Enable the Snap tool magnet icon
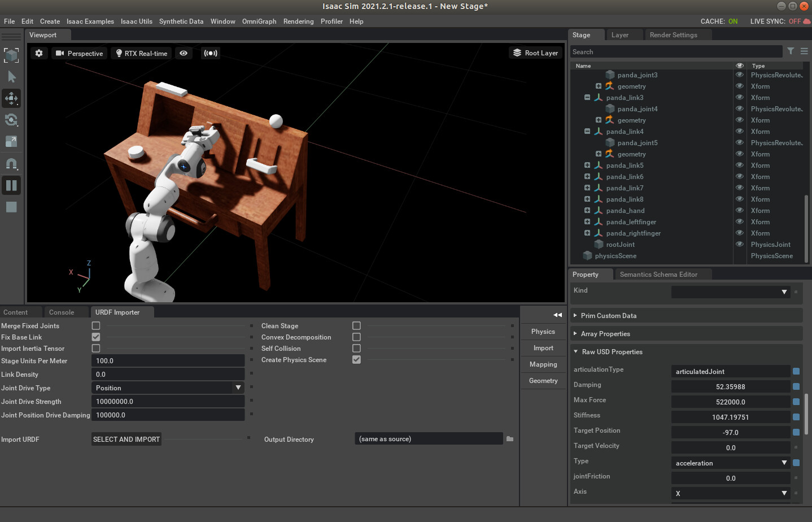Viewport: 812px width, 522px height. [x=11, y=163]
